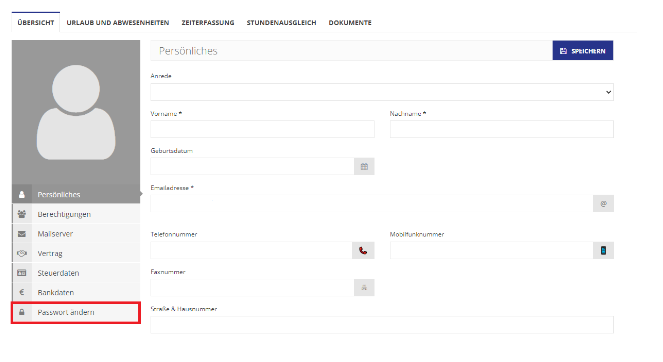
Task: Open the Bankdaten section
Action: [76, 292]
